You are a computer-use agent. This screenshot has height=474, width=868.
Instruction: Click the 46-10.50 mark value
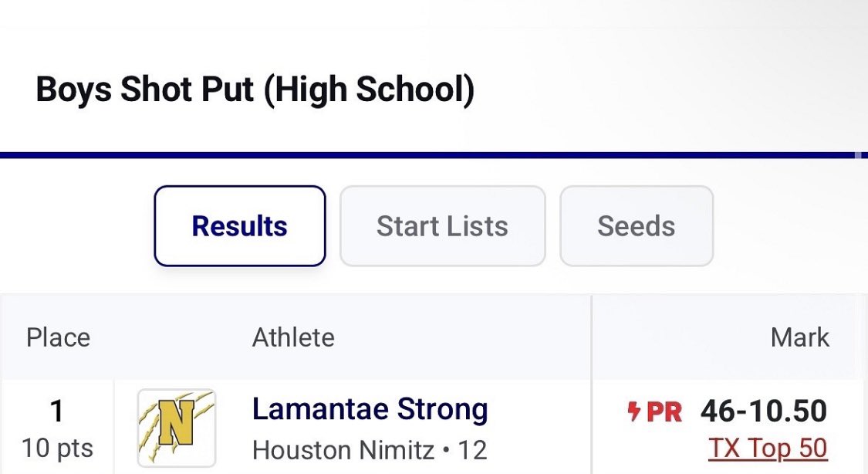764,411
